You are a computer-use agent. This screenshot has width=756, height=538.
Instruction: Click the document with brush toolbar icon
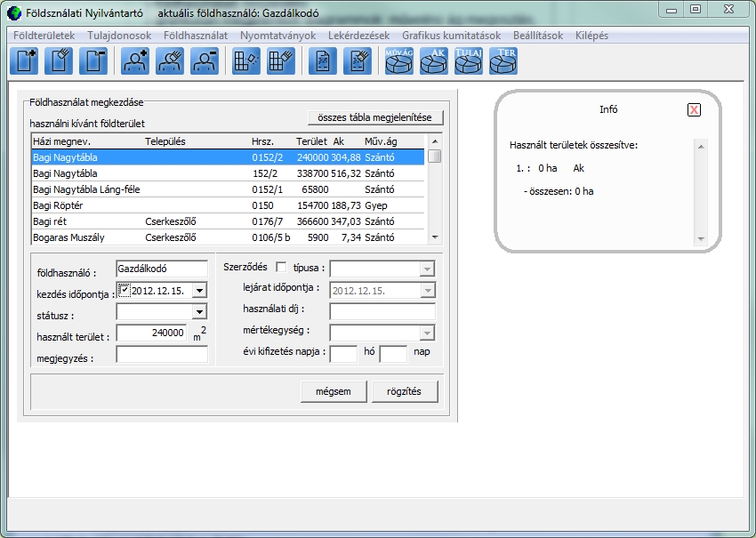point(358,60)
